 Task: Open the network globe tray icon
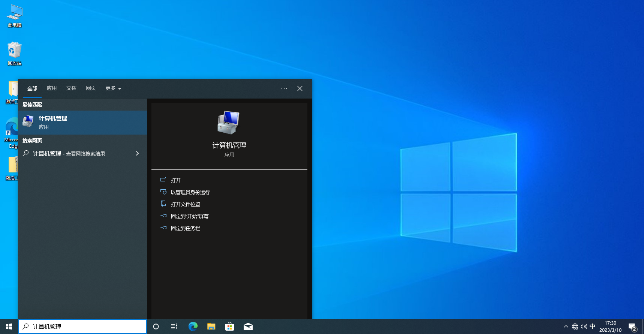(575, 327)
